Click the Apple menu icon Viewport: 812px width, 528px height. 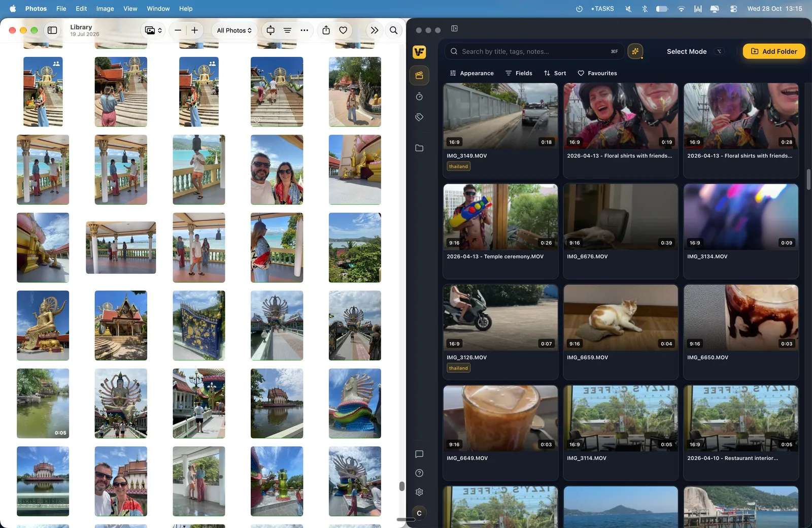click(x=13, y=9)
